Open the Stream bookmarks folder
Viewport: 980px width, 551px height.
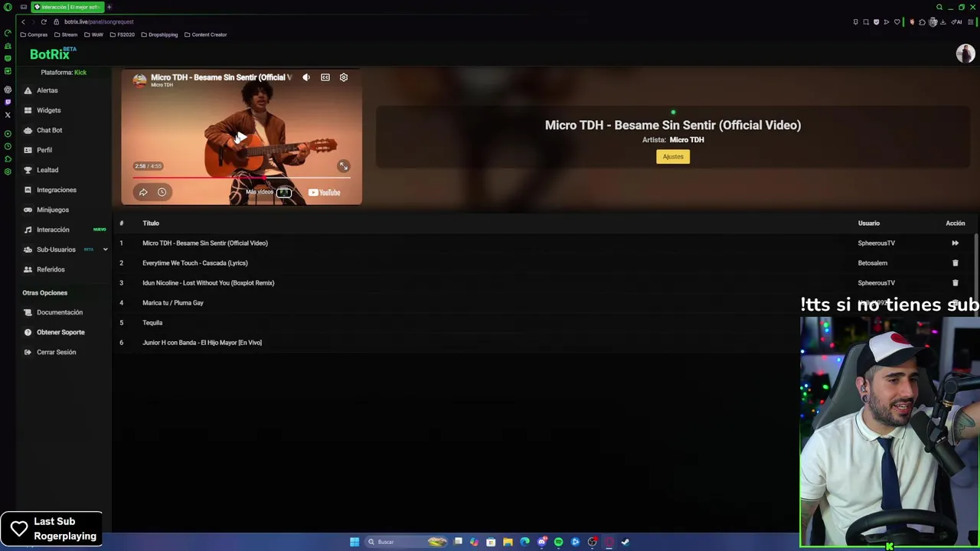[66, 34]
